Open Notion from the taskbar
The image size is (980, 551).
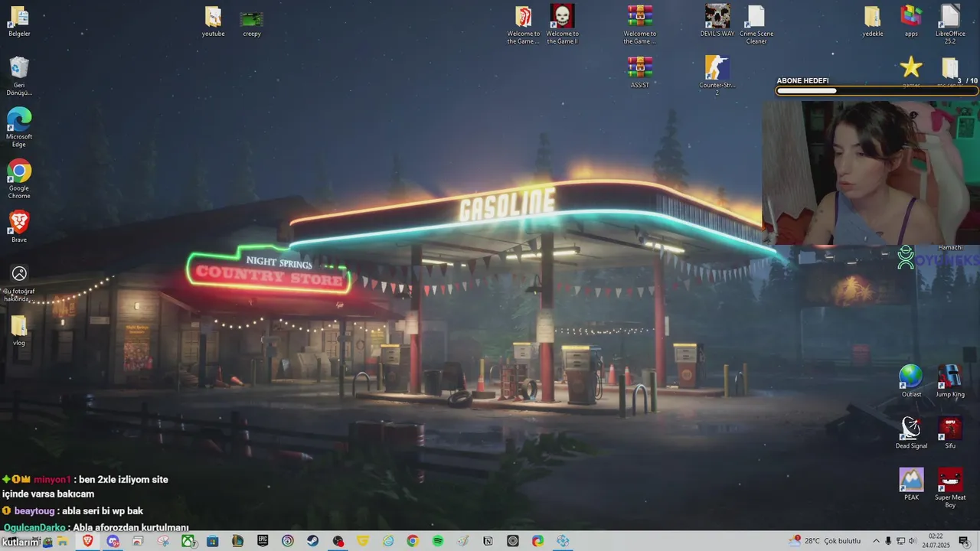pos(488,541)
